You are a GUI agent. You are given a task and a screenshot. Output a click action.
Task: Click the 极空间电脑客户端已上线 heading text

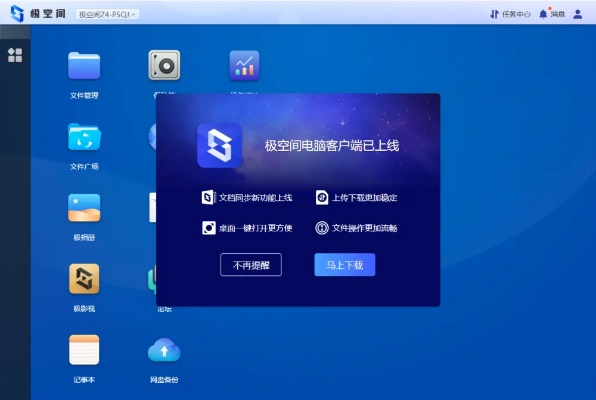pos(332,146)
